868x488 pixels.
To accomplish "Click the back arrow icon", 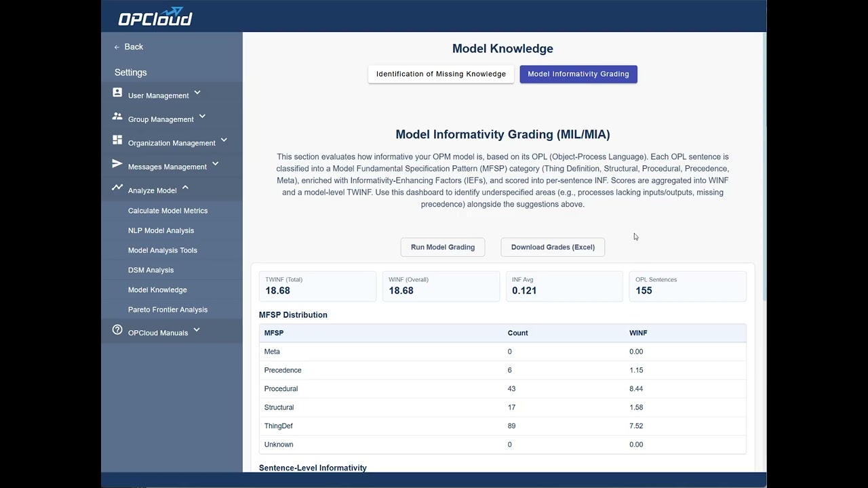I will coord(117,47).
